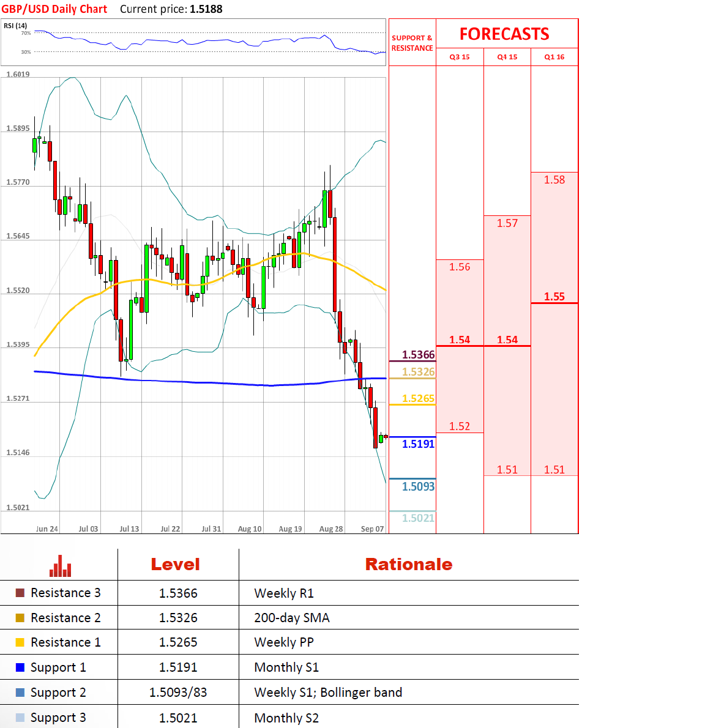Click the Support 2 steel-blue color square
The width and height of the screenshot is (705, 728).
pos(20,693)
